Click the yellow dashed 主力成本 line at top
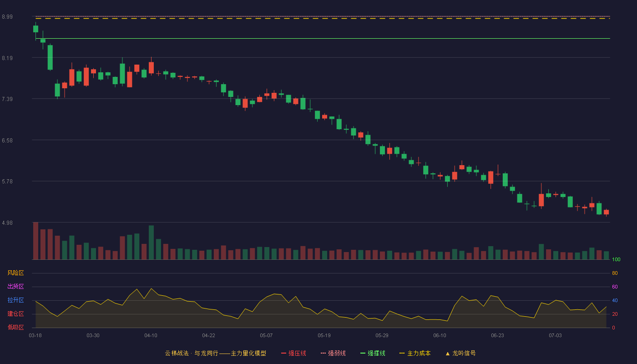The height and width of the screenshot is (364, 637). coord(323,19)
